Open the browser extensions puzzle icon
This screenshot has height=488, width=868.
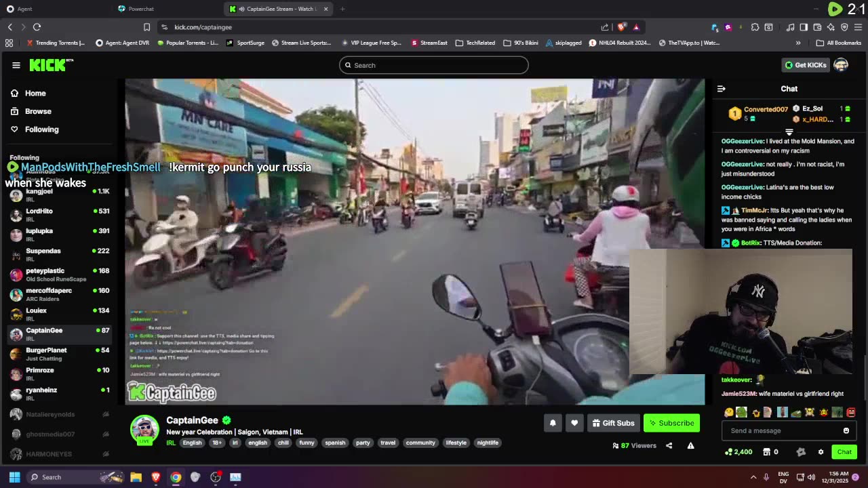[x=755, y=27]
